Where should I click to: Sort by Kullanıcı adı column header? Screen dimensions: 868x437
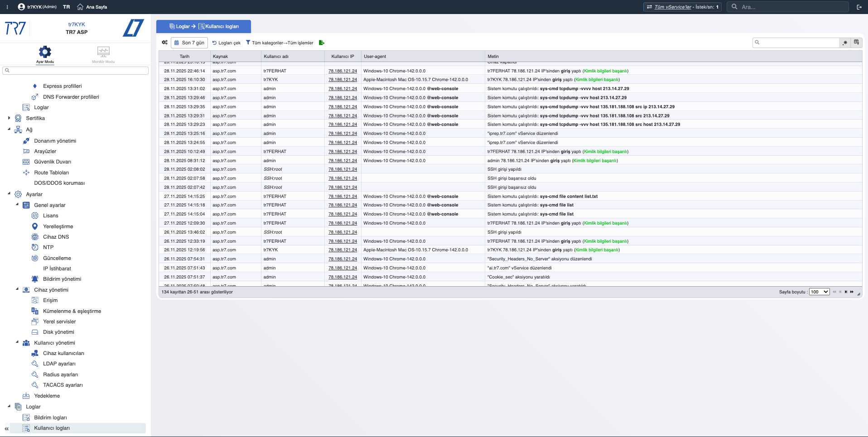293,56
